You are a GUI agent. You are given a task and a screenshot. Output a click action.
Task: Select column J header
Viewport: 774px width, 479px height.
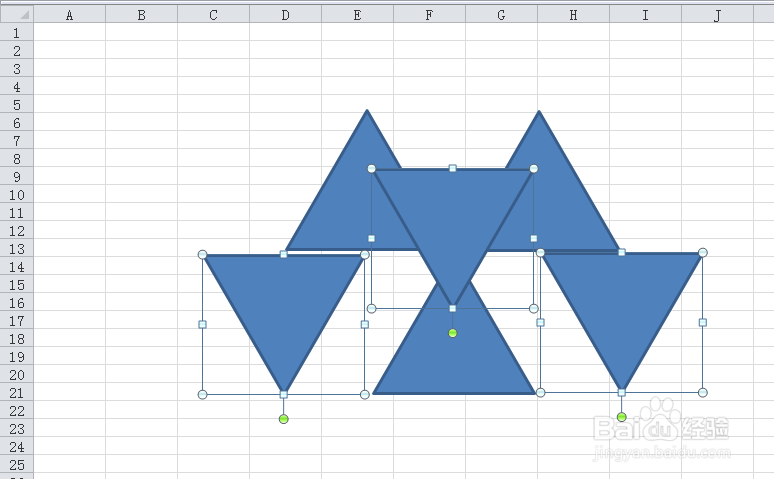pyautogui.click(x=718, y=15)
